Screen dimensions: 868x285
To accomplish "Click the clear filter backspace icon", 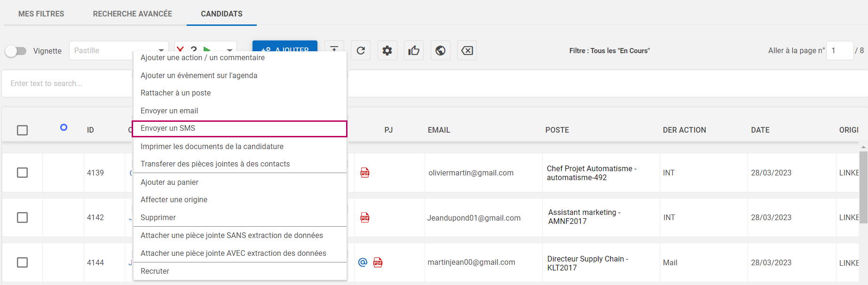I will pyautogui.click(x=467, y=50).
